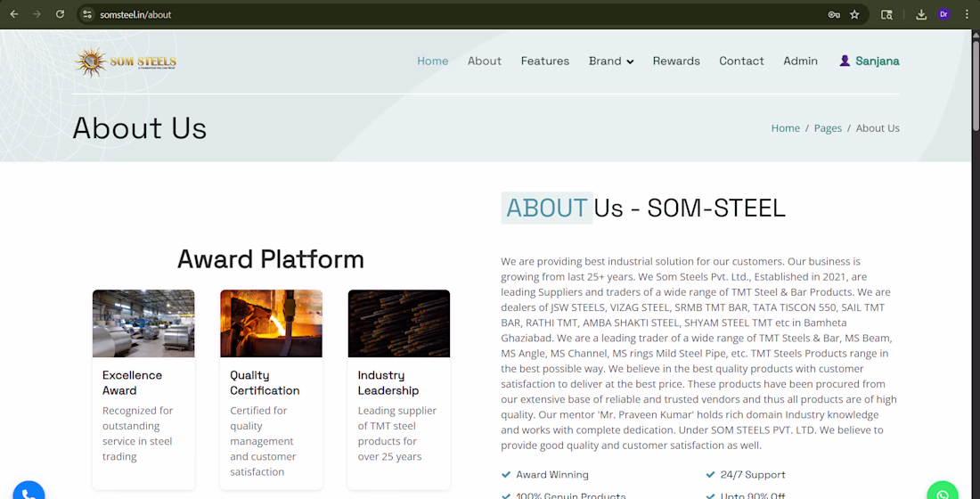Click the Home breadcrumb link

point(785,128)
